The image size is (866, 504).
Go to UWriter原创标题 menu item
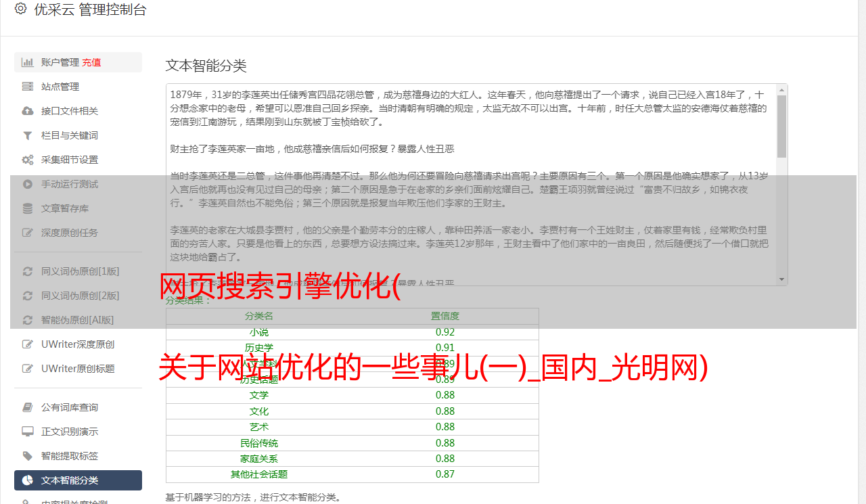pyautogui.click(x=78, y=369)
